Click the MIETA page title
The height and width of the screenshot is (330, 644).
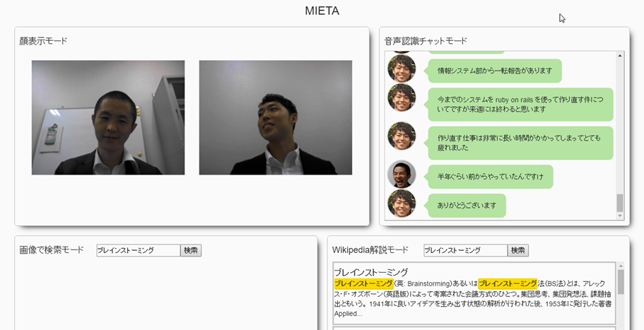322,11
